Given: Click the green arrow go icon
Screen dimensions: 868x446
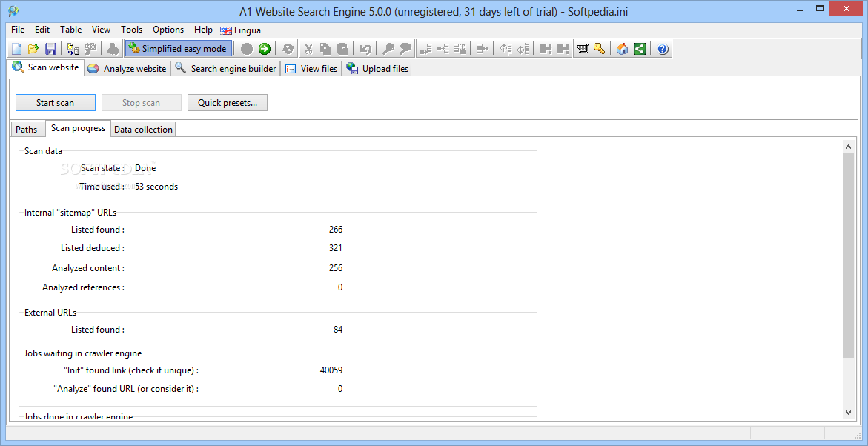Looking at the screenshot, I should tap(265, 49).
